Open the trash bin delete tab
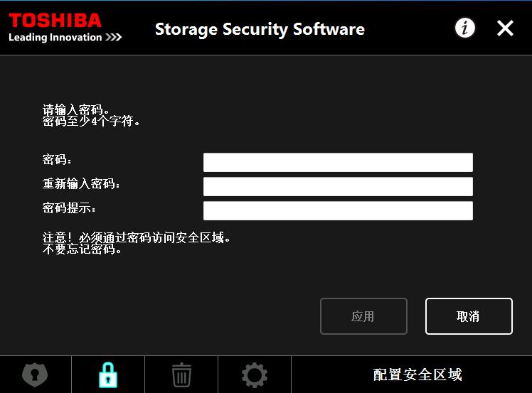 181,375
